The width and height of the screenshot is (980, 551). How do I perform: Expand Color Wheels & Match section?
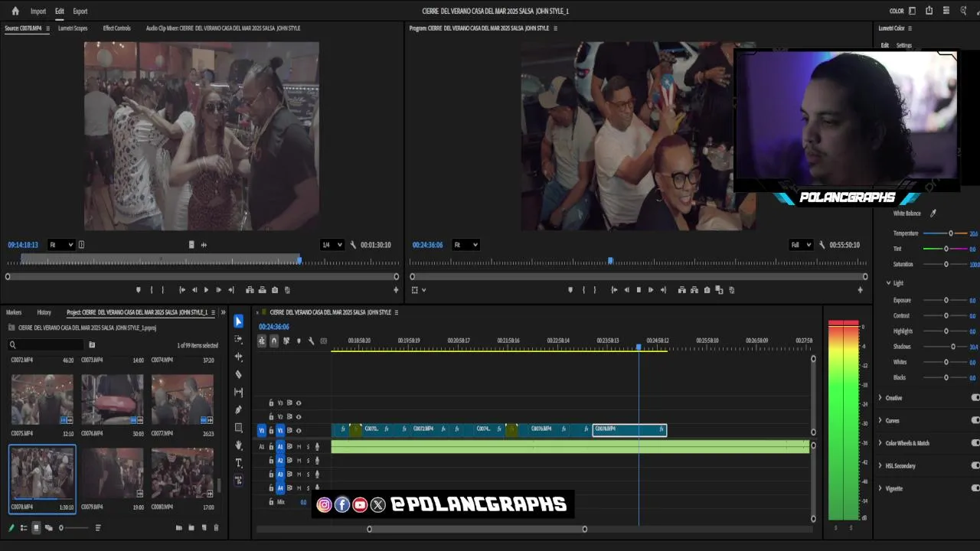(x=880, y=443)
